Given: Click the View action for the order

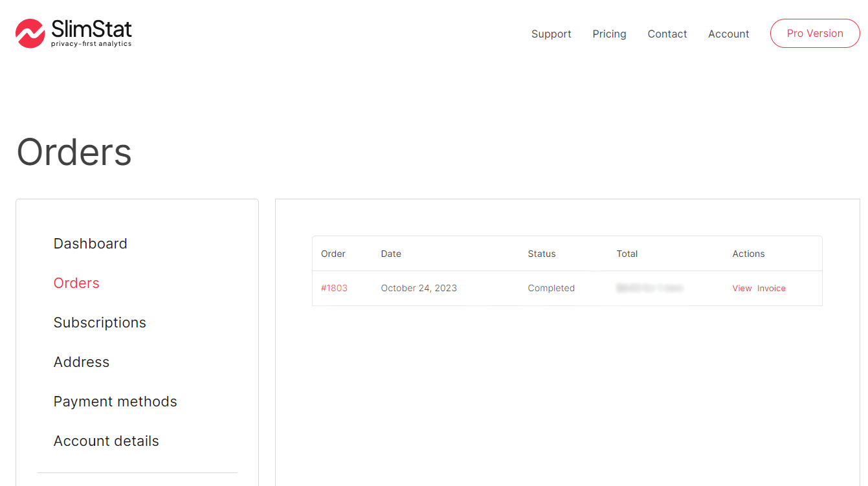Looking at the screenshot, I should pos(742,288).
